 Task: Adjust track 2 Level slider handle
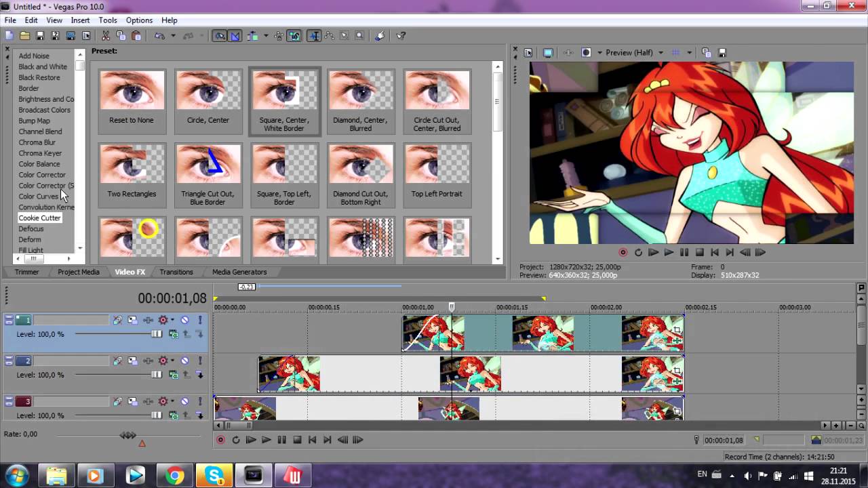coord(157,375)
